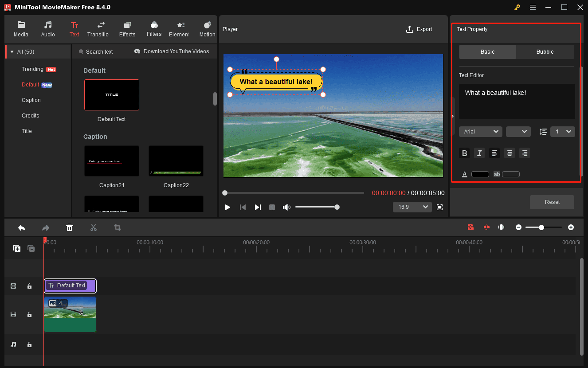The image size is (588, 368).
Task: Open the Motion panel
Action: 207,29
